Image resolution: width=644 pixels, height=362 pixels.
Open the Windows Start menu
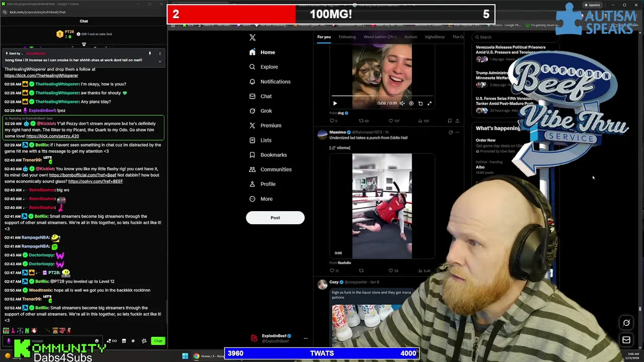pyautogui.click(x=185, y=356)
